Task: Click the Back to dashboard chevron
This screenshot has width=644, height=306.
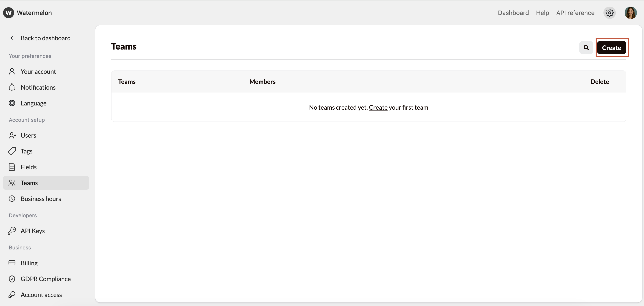Action: point(12,38)
